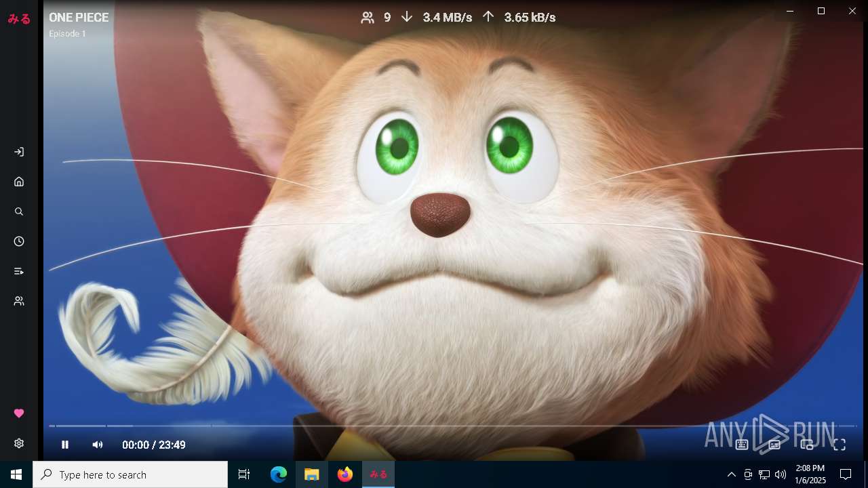
Task: Open the Now Playing playlist icon
Action: (19, 271)
